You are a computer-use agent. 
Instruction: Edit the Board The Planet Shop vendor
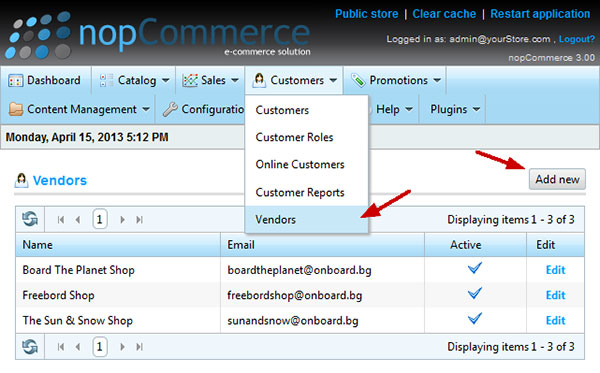pos(555,270)
